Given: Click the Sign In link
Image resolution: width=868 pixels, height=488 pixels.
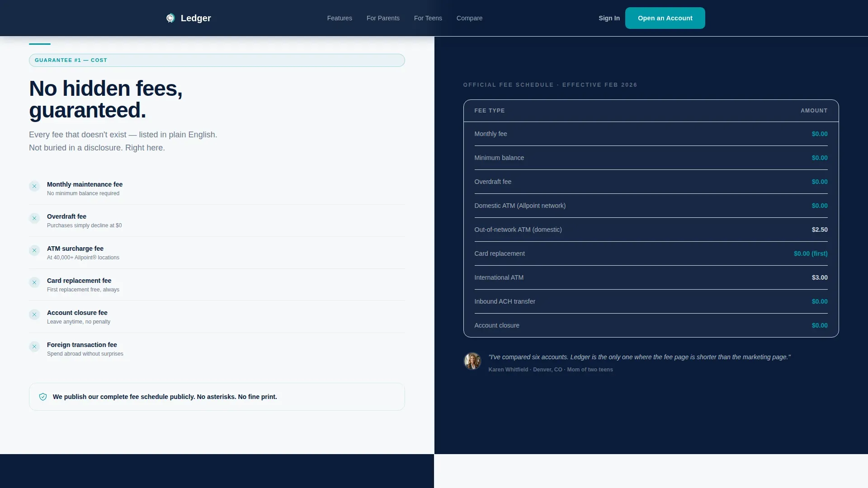Looking at the screenshot, I should point(609,18).
